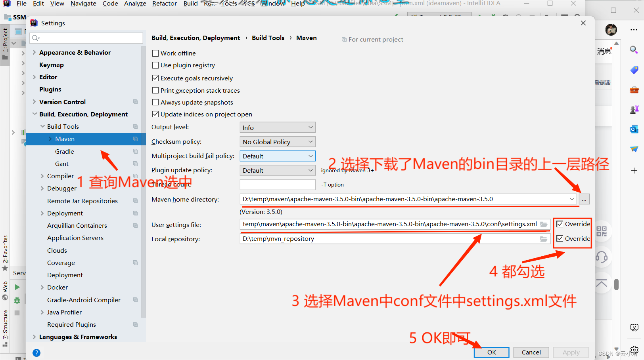Toggle Override for Local repository
Viewport: 644px width, 360px height.
(x=560, y=238)
